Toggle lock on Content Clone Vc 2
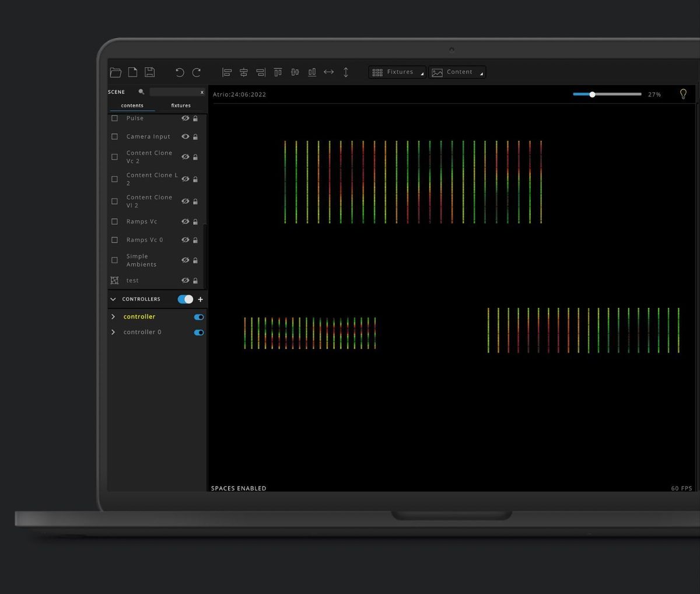This screenshot has width=700, height=594. (x=195, y=158)
